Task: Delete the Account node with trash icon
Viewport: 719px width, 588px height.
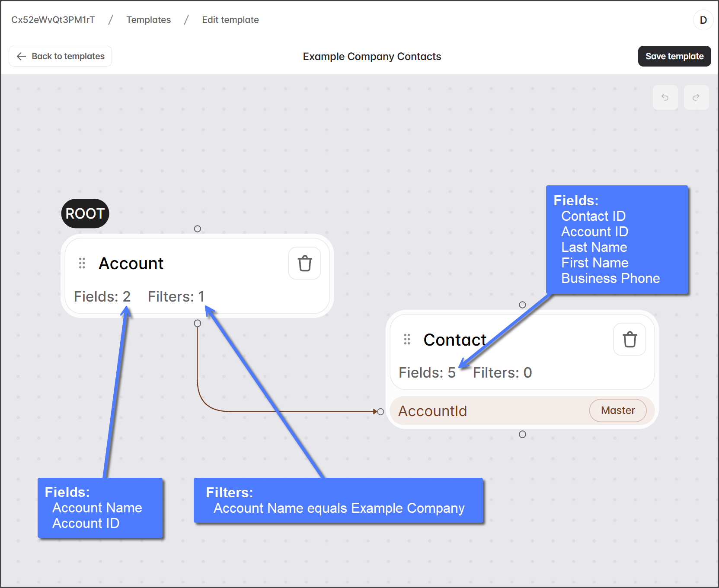Action: click(304, 263)
